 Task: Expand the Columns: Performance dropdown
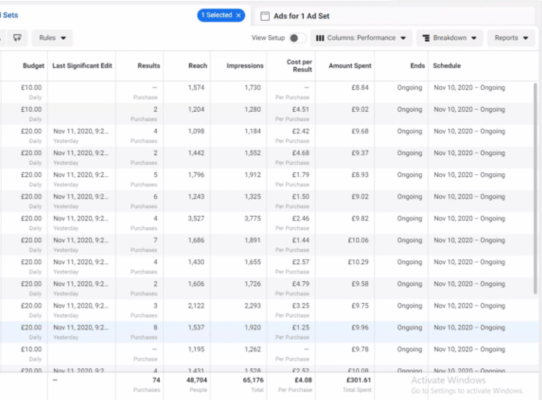(361, 38)
